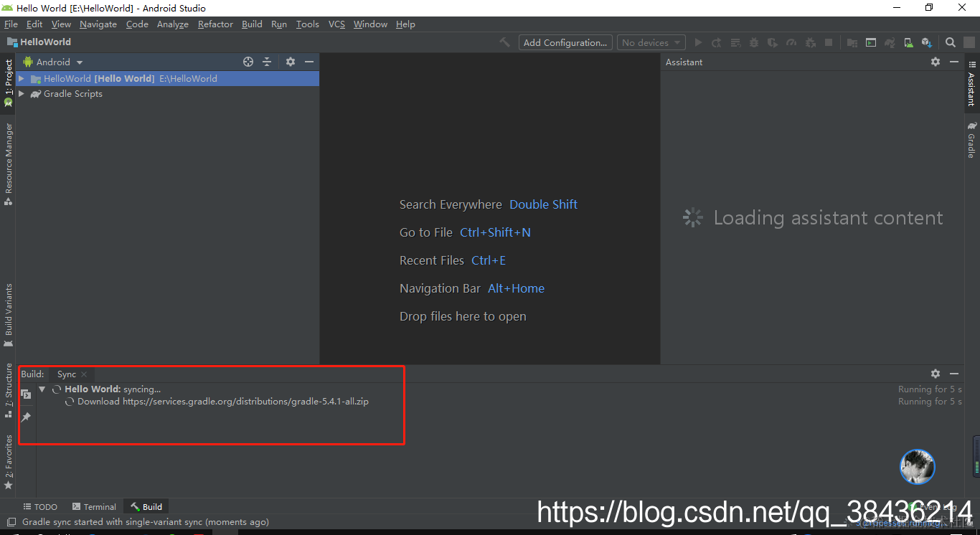Select the Build bottom tab
The width and height of the screenshot is (980, 535).
[x=146, y=506]
